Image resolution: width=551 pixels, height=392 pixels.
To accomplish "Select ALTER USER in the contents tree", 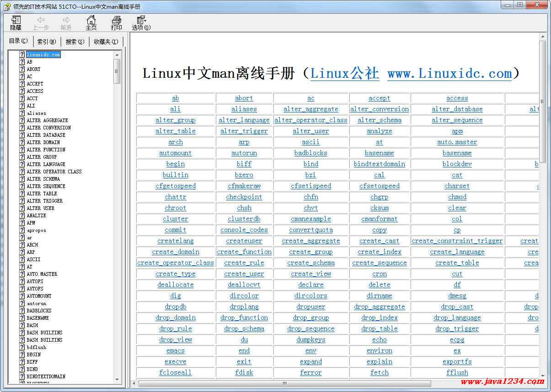I will [x=40, y=208].
